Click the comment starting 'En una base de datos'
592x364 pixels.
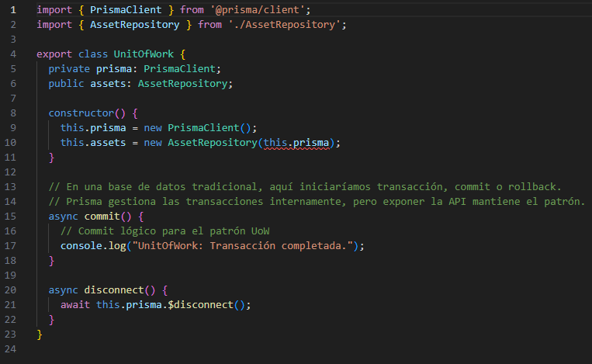pyautogui.click(x=305, y=186)
